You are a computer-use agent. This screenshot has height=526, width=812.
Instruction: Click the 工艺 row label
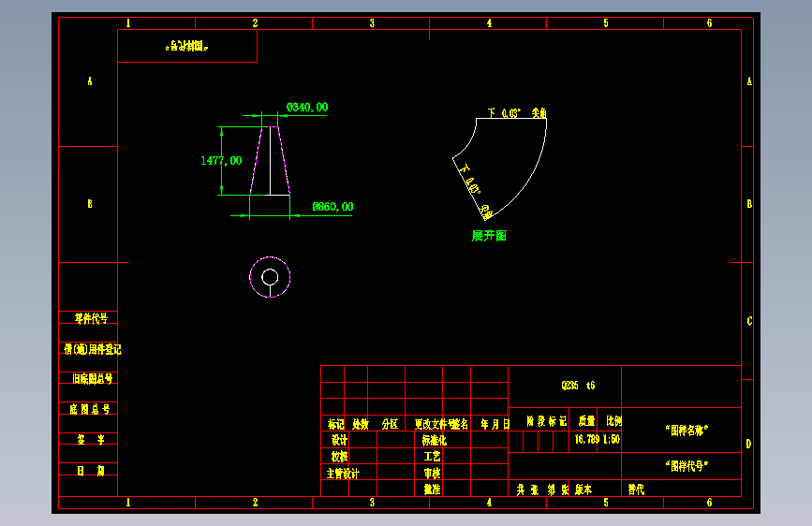432,457
